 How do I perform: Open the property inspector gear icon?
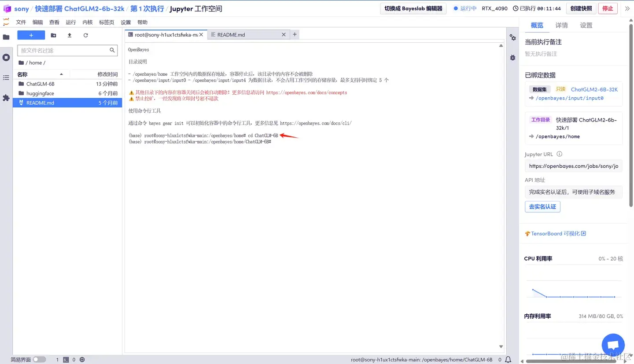click(512, 37)
